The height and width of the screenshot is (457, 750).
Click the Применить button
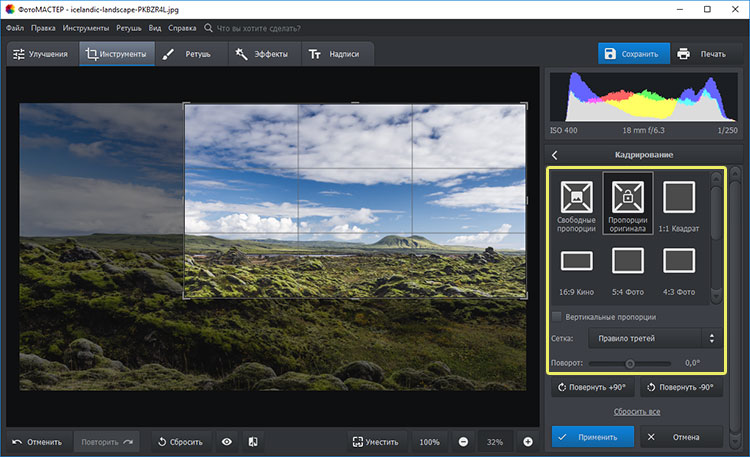[x=592, y=437]
